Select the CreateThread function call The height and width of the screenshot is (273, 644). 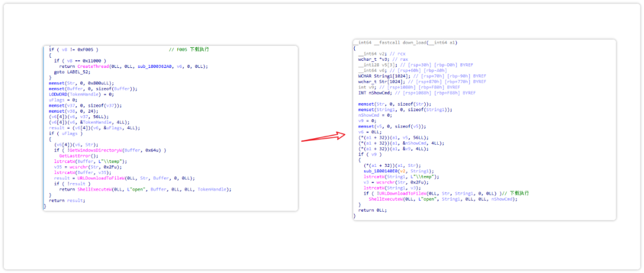pyautogui.click(x=142, y=67)
